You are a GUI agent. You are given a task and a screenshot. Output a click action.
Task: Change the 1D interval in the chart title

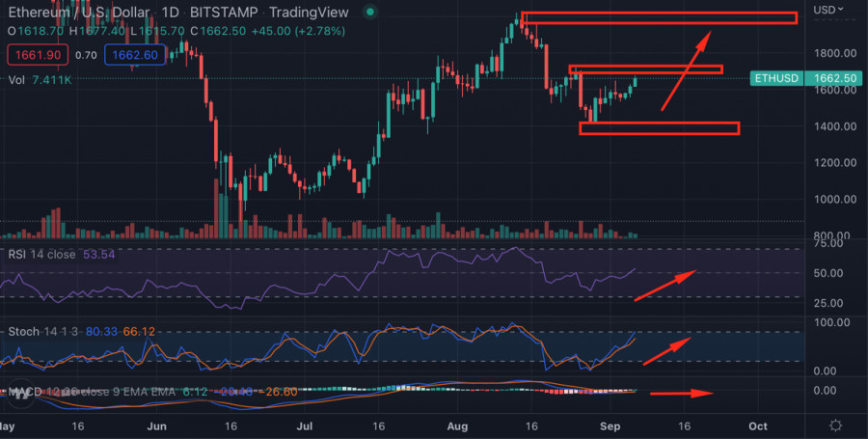click(170, 13)
